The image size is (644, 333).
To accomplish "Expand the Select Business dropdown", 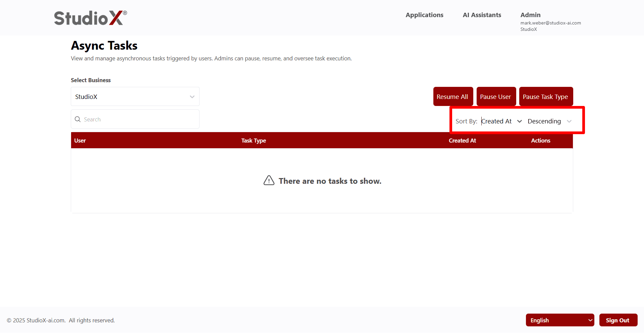I will [x=135, y=97].
